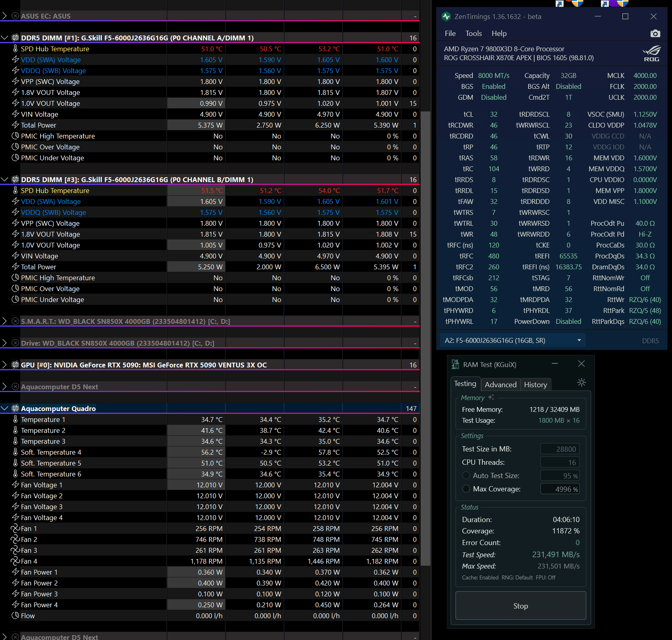Click the ZenTimings screenshot camera icon

point(655,34)
